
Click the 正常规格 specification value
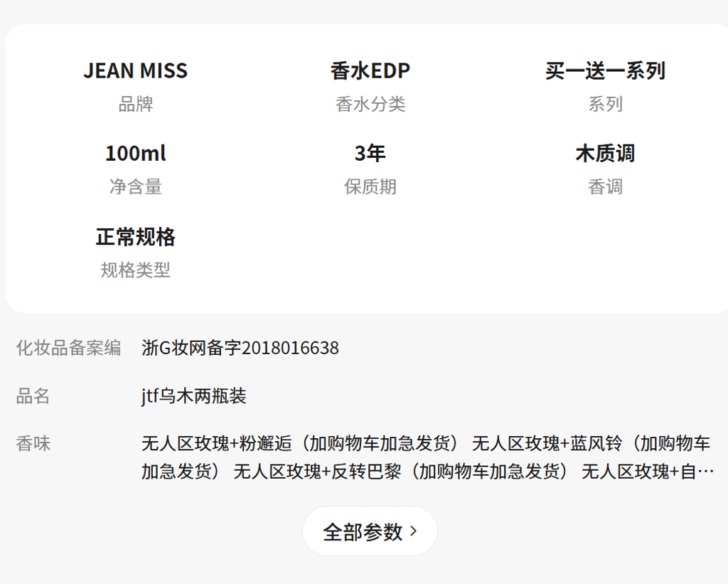135,237
